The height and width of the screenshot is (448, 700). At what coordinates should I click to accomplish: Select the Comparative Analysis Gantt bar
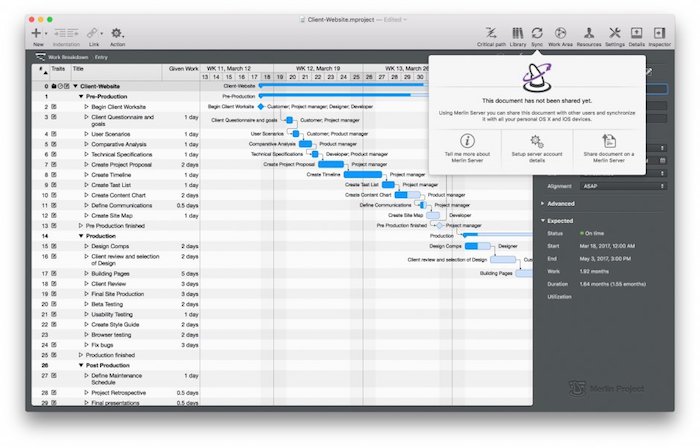tap(305, 144)
